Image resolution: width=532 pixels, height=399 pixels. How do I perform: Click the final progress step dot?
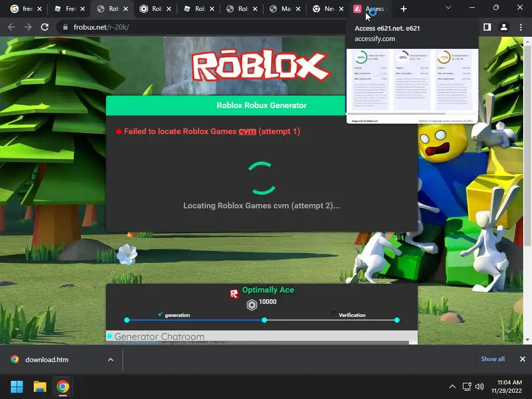[397, 320]
